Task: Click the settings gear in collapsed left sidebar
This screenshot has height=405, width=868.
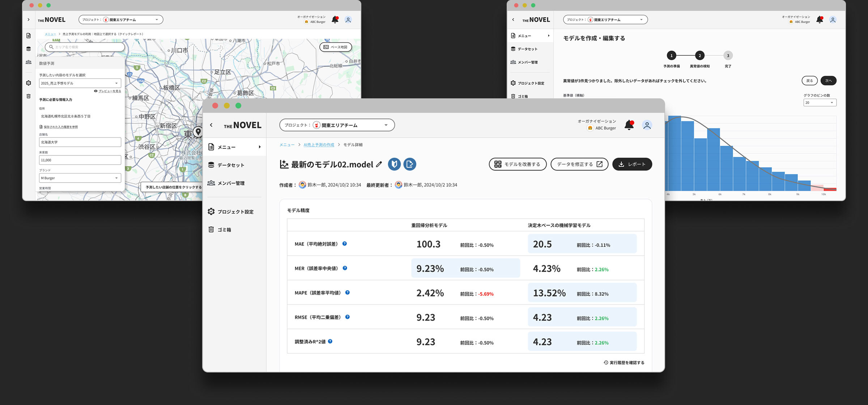Action: 29,83
